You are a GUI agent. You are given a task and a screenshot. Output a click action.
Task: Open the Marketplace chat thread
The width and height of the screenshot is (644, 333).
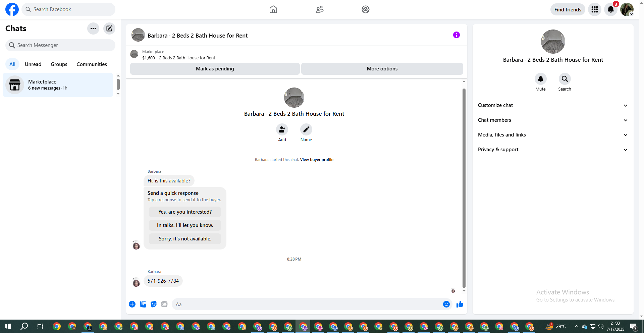click(58, 85)
